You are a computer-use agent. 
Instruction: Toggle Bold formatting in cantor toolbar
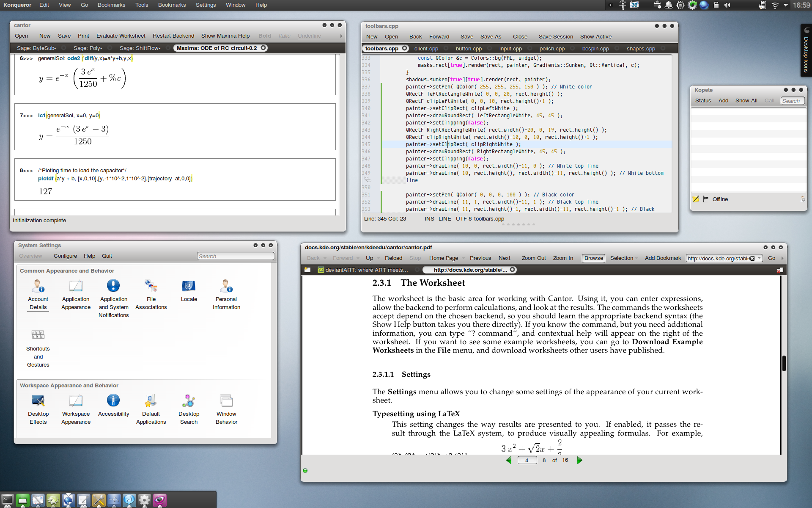tap(265, 36)
